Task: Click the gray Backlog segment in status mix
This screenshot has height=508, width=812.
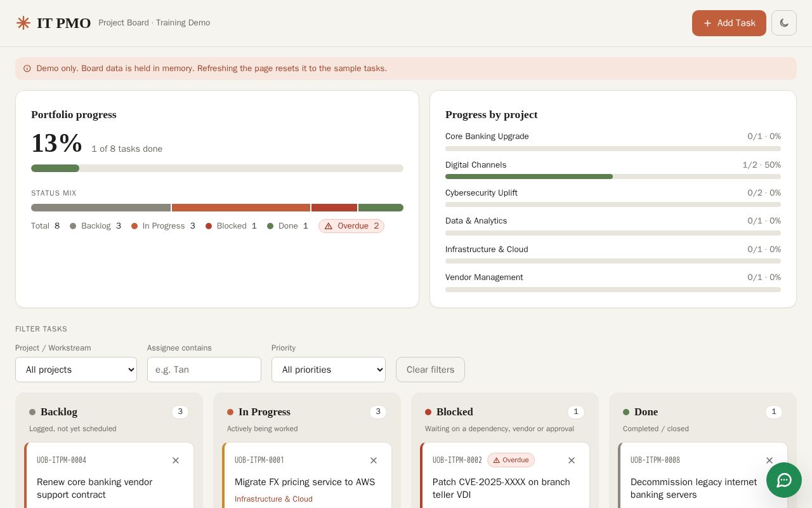Action: (101, 208)
